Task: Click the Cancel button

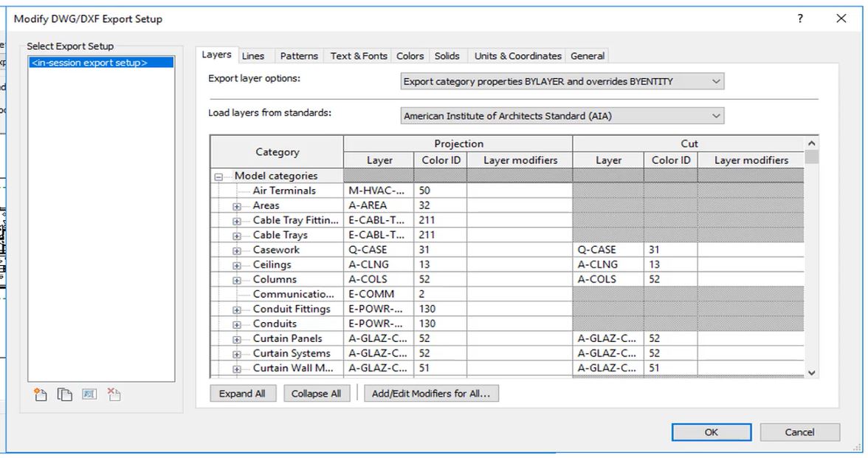Action: (799, 432)
